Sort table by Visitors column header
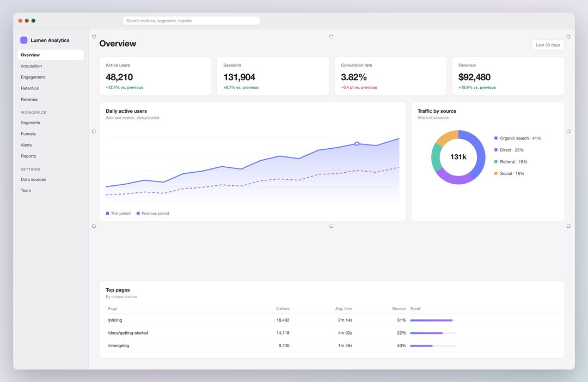The width and height of the screenshot is (588, 382). coord(283,308)
